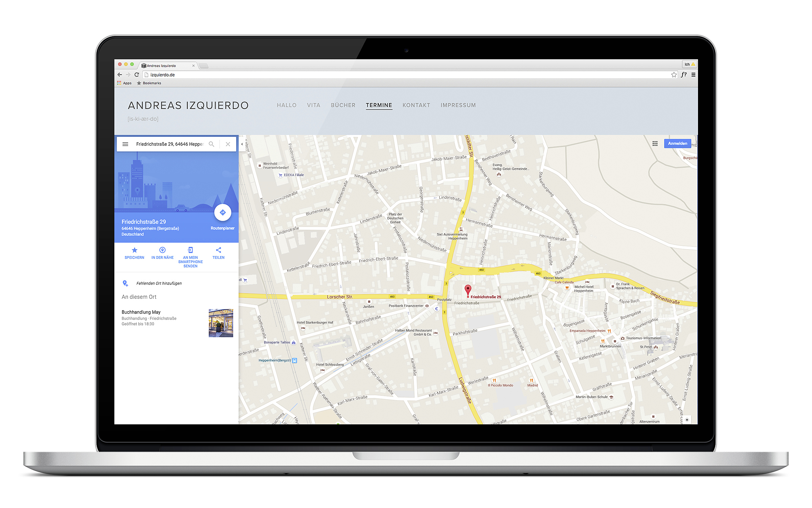The width and height of the screenshot is (812, 508).
Task: Open Chrome hamburger menu icon
Action: (x=693, y=75)
